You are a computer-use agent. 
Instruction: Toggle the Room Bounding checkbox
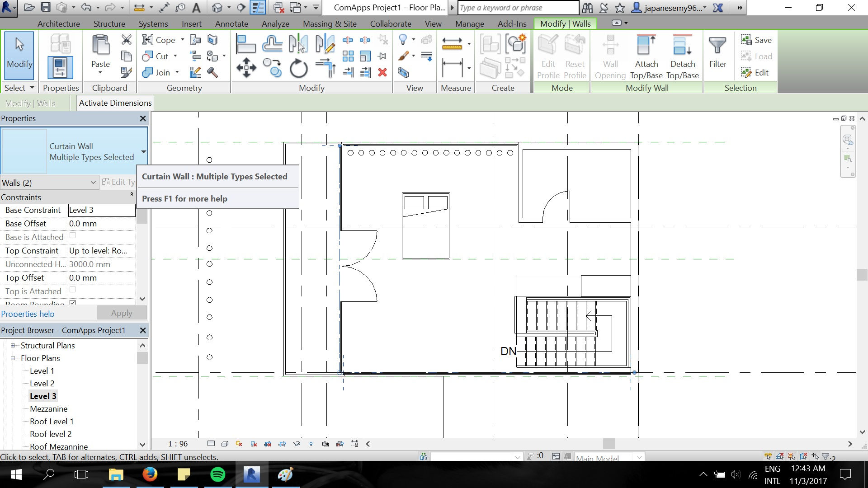73,302
